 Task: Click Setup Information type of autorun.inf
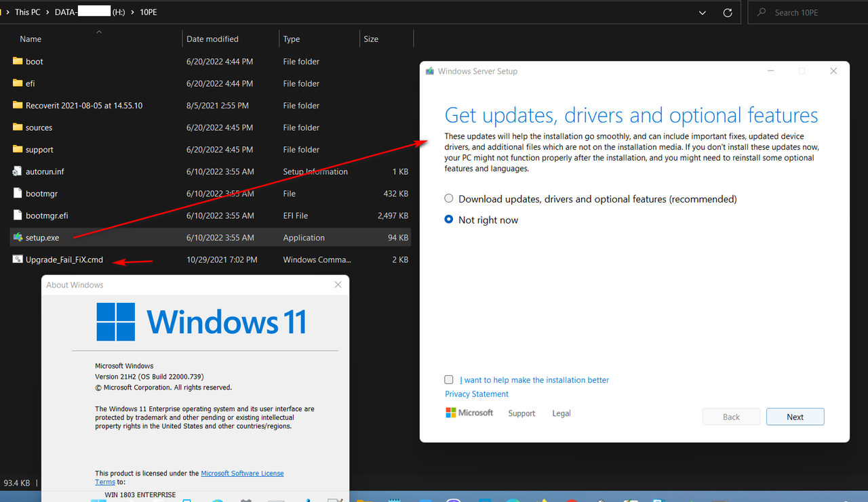tap(315, 171)
